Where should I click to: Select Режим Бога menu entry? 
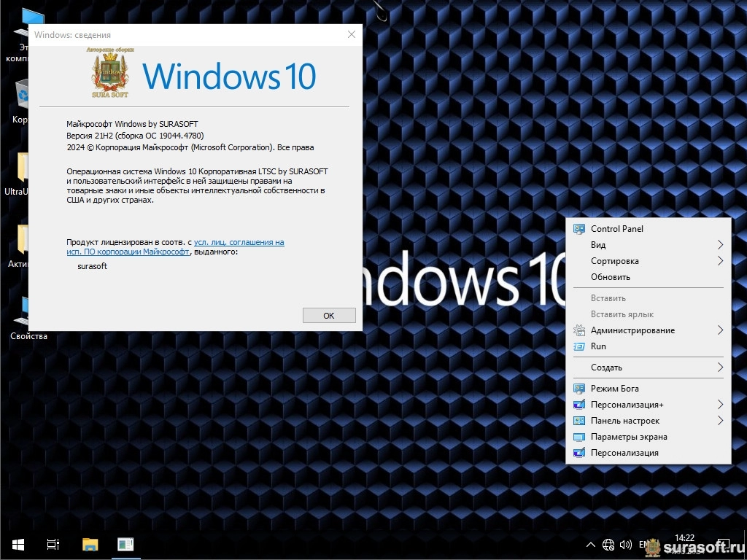614,389
